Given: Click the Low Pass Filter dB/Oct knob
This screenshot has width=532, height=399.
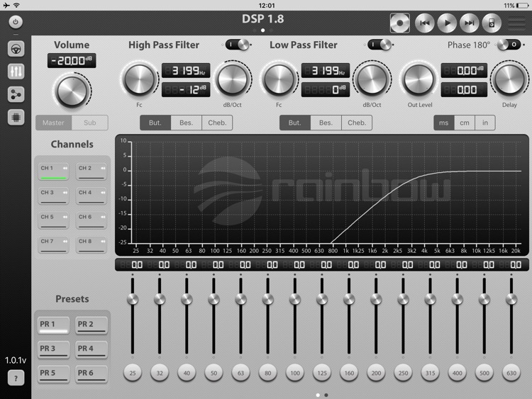Looking at the screenshot, I should (372, 79).
